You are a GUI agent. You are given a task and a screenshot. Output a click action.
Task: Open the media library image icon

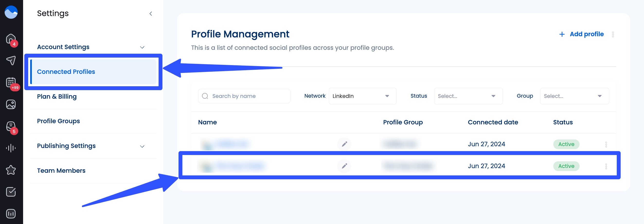(x=10, y=104)
